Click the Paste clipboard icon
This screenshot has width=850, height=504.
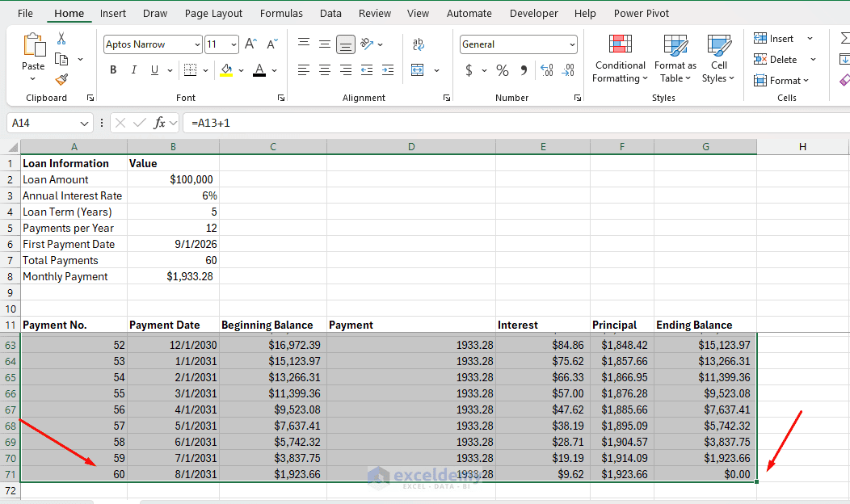[x=34, y=45]
